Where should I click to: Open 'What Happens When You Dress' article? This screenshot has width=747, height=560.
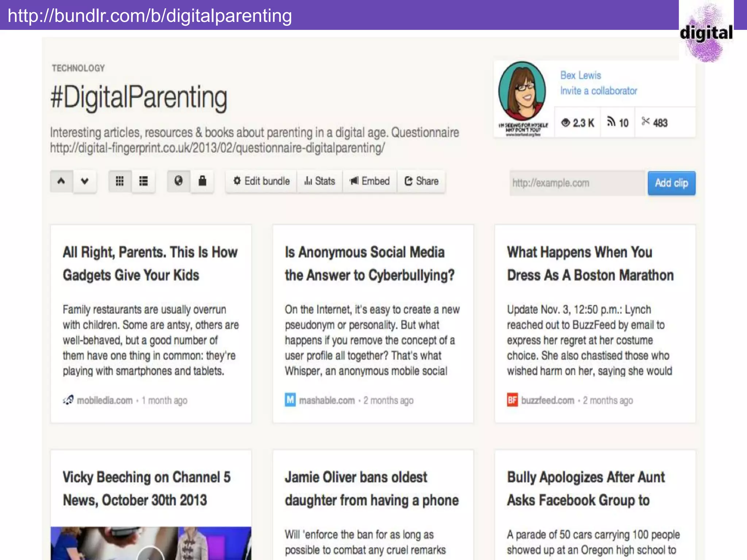pyautogui.click(x=590, y=264)
